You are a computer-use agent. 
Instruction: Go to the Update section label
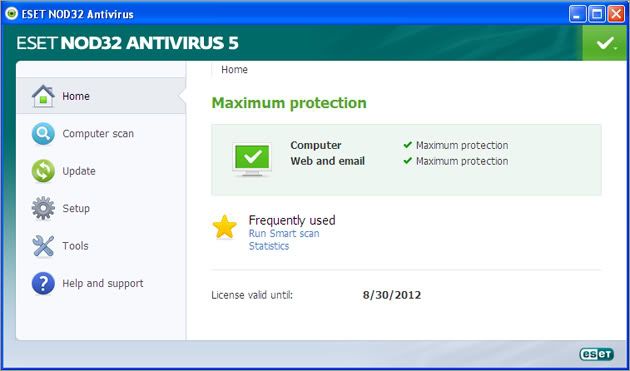pos(79,171)
